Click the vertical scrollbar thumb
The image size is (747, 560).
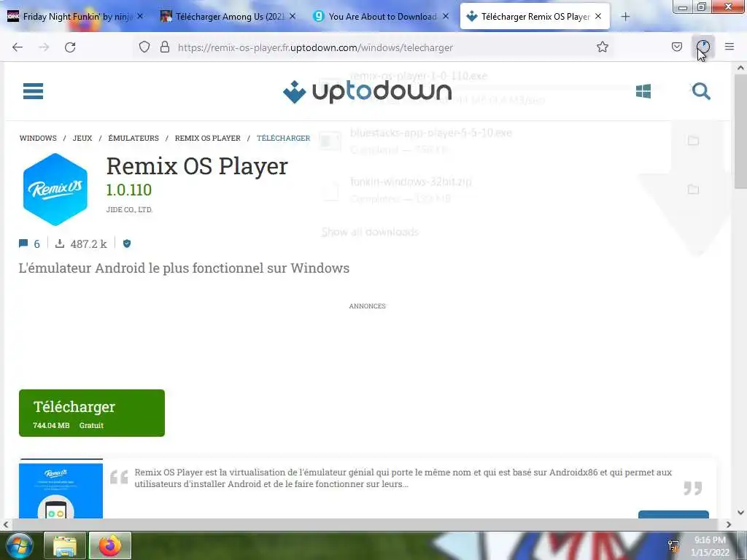741,131
